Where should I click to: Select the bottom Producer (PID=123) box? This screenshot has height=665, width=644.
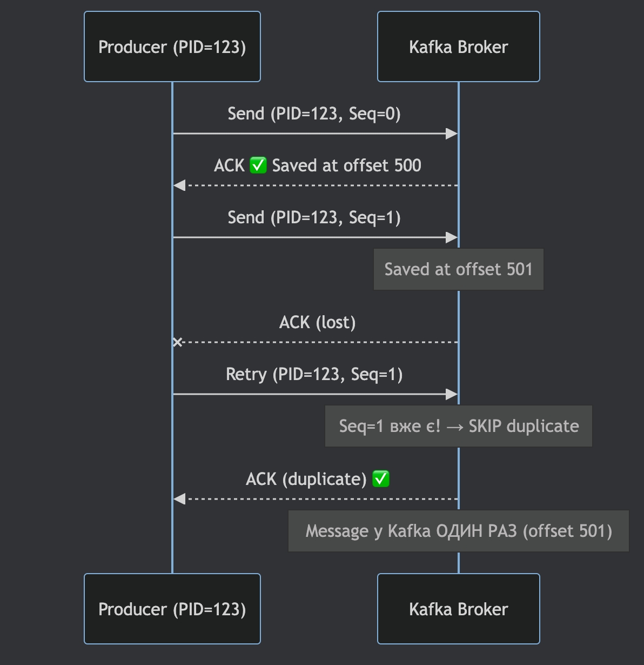(172, 609)
